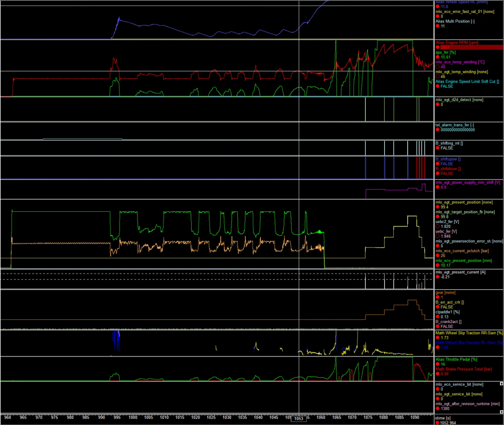The width and height of the screenshot is (504, 425).
Task: Toggle red dot of mlo_egt_power_supply_min_shift
Action: (437, 187)
